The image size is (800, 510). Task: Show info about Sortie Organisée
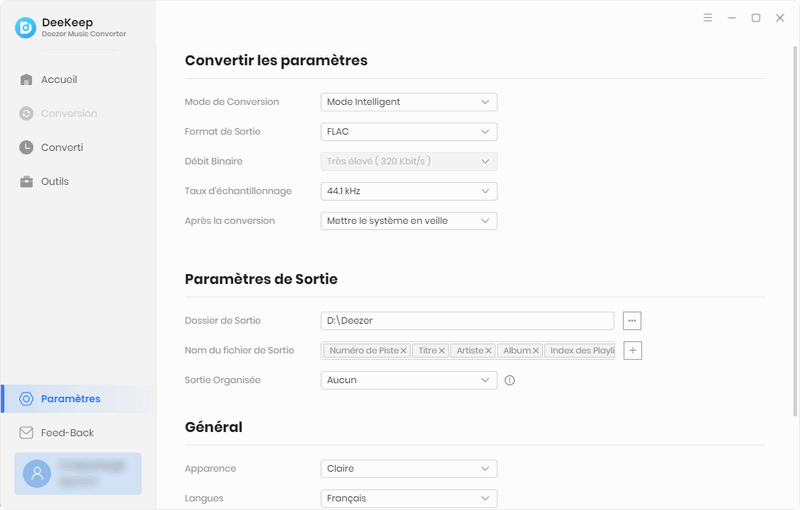[x=510, y=381]
